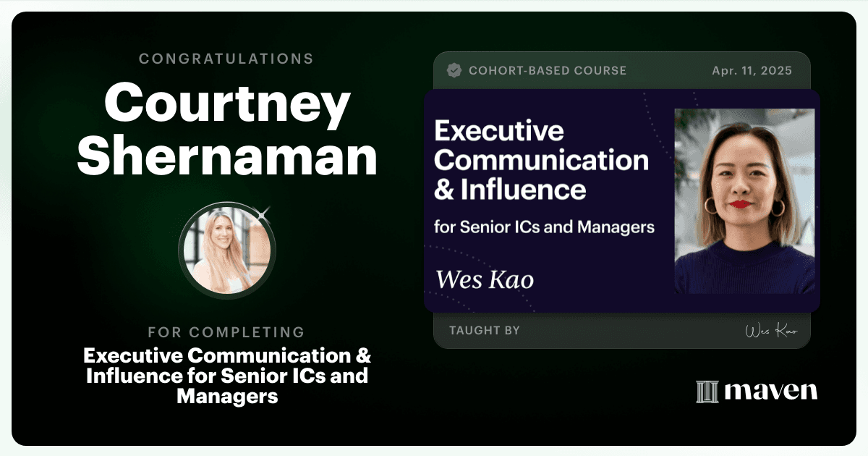Click the maven wordmark text
Viewport: 868px width, 456px height.
770,392
